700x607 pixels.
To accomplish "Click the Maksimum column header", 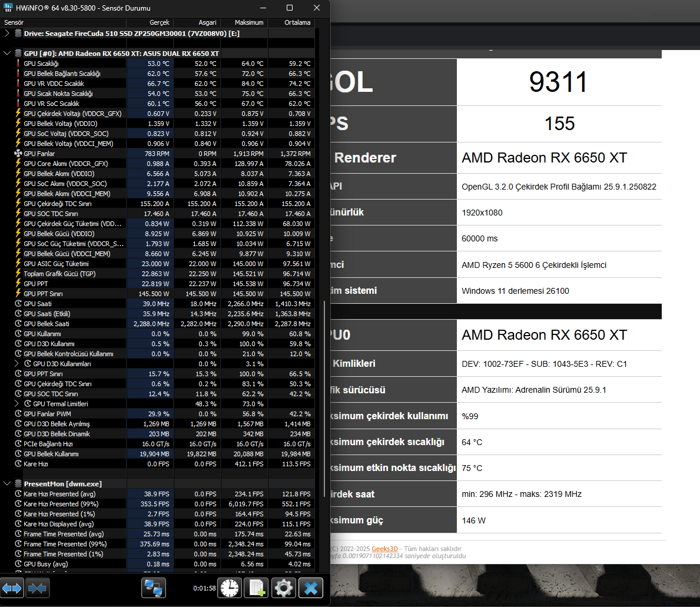I will pos(249,22).
